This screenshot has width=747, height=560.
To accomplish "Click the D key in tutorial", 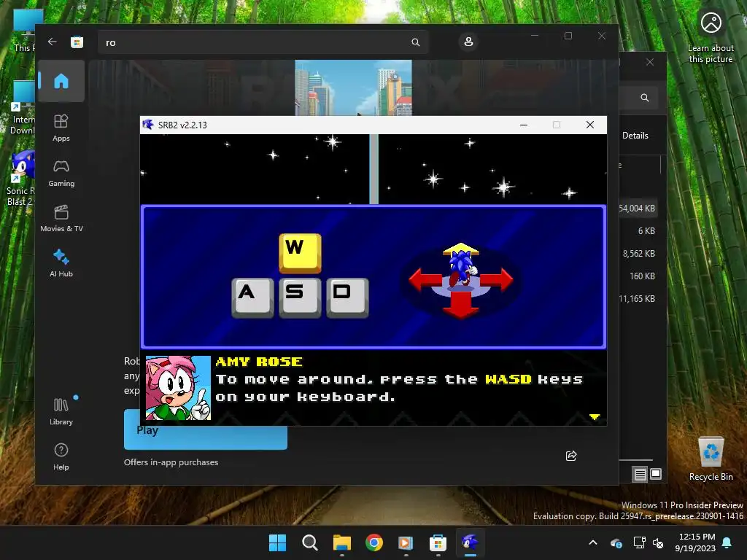I will (347, 297).
